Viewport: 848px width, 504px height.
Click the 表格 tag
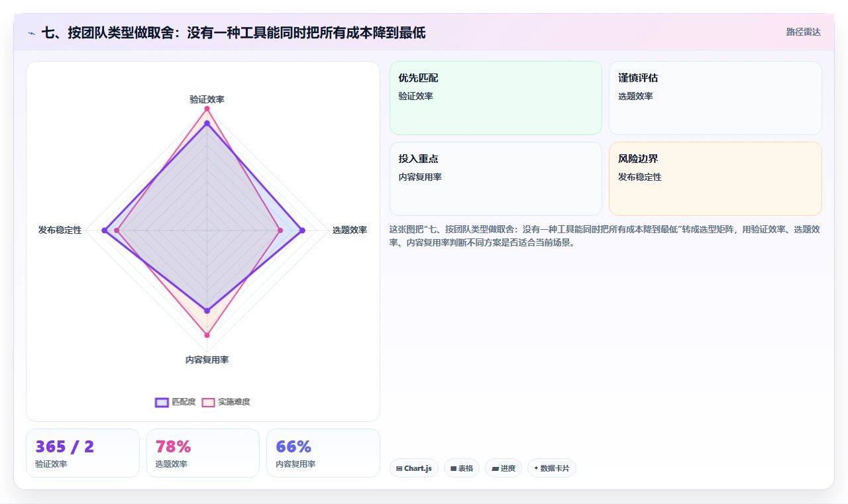tap(462, 468)
